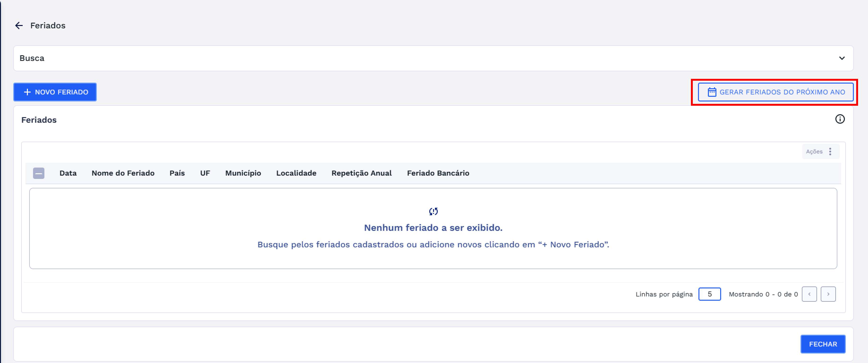Click the Fechar button

point(822,344)
